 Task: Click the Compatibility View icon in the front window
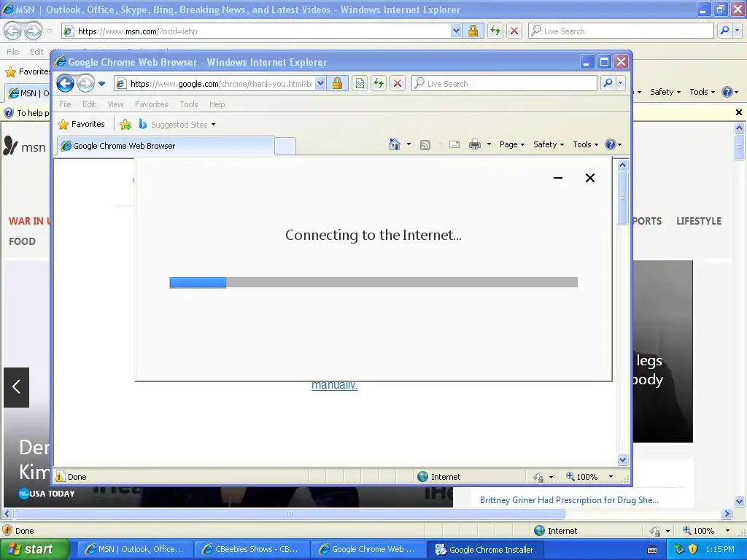(360, 84)
